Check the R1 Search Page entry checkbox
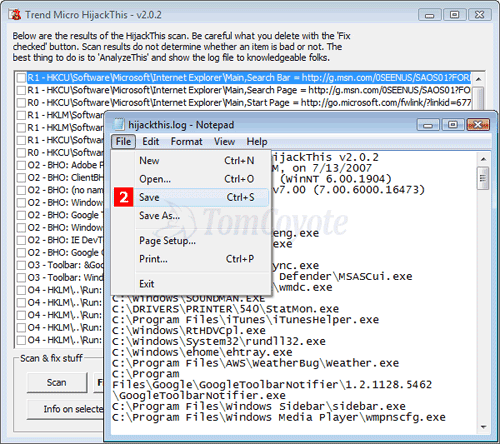The width and height of the screenshot is (500, 444). click(21, 90)
